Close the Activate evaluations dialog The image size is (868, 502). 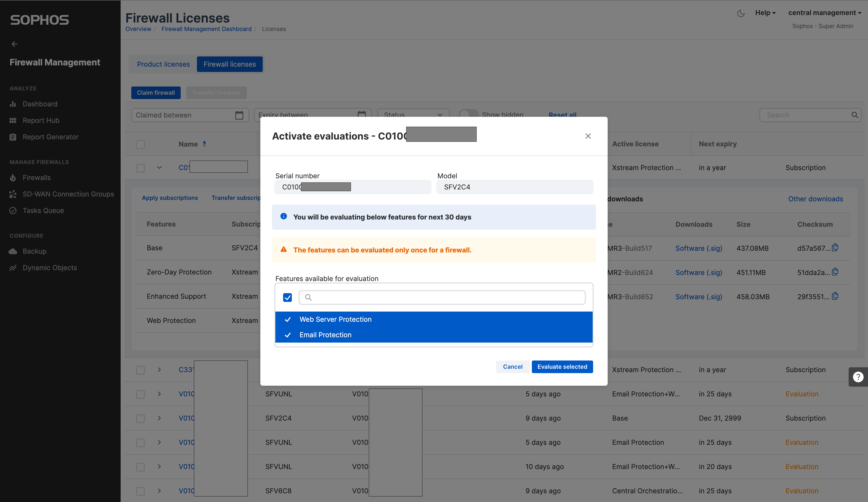pyautogui.click(x=588, y=136)
